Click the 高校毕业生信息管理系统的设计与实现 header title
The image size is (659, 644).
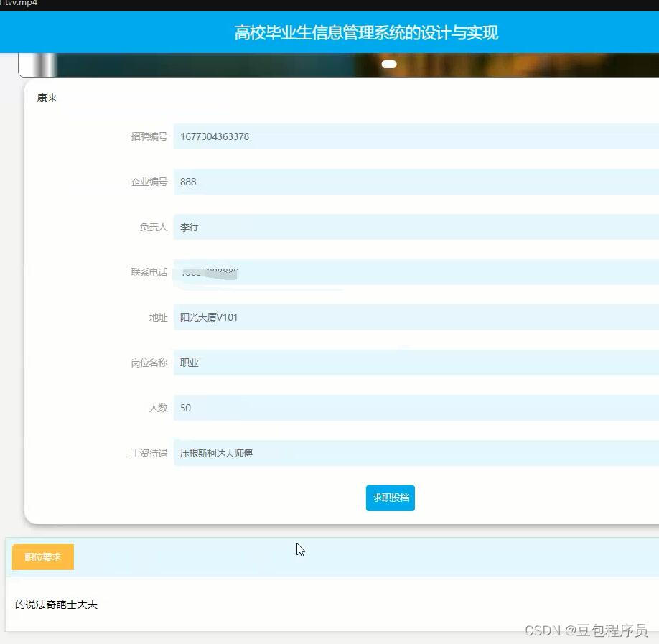point(366,32)
